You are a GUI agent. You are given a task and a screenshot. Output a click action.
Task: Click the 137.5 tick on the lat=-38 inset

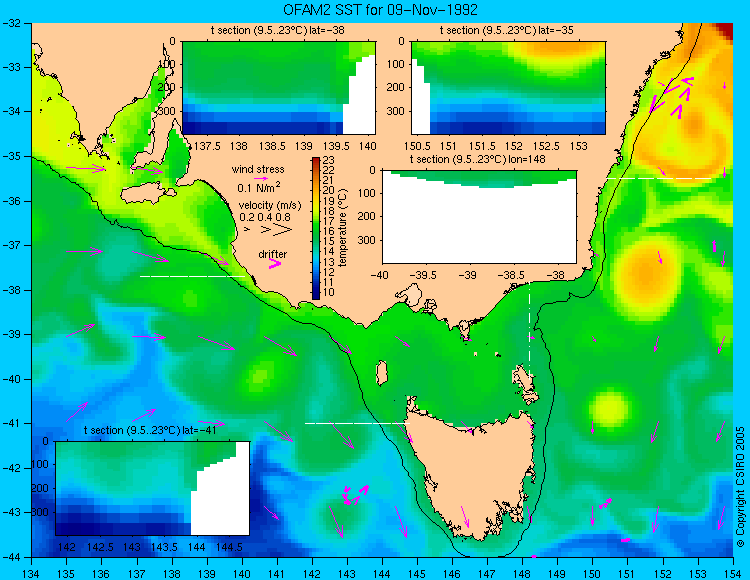click(207, 146)
